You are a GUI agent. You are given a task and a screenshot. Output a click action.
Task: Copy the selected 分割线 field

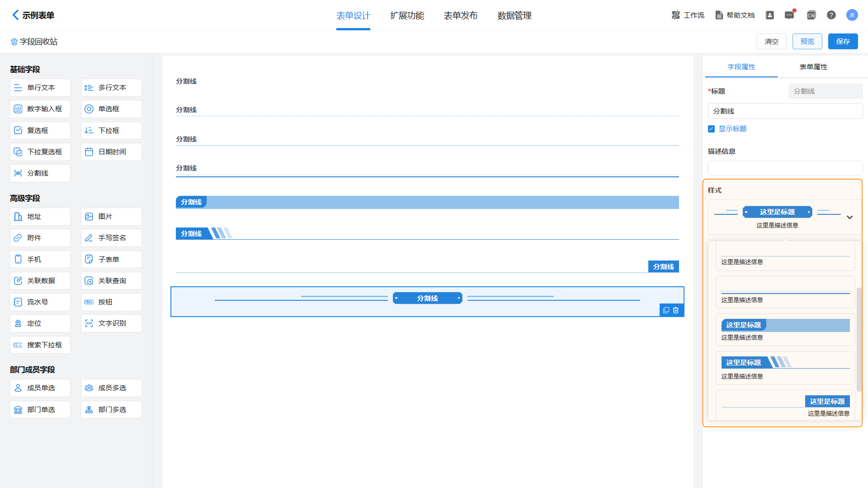point(666,310)
